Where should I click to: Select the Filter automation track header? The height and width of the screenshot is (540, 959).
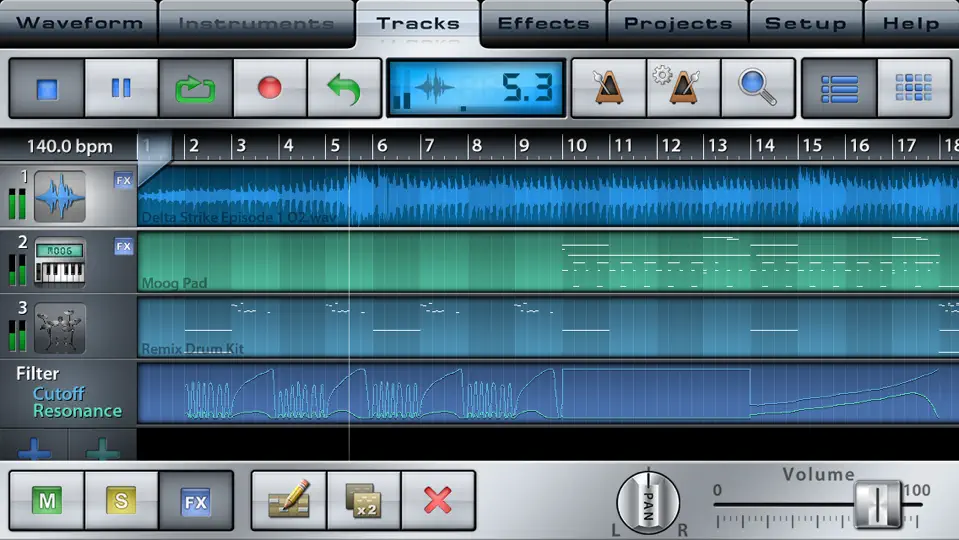[37, 374]
